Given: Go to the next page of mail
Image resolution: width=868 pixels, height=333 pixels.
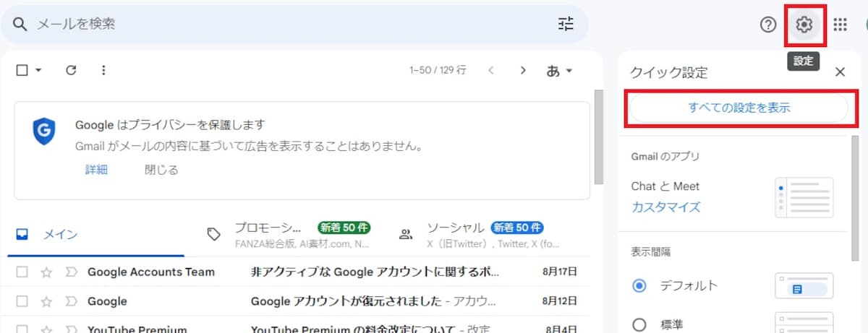Looking at the screenshot, I should [x=523, y=71].
